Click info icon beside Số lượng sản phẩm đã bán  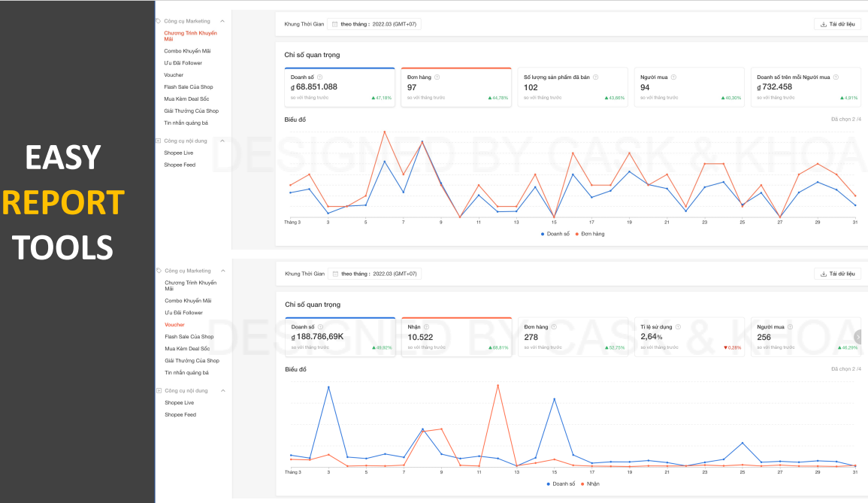click(x=596, y=77)
